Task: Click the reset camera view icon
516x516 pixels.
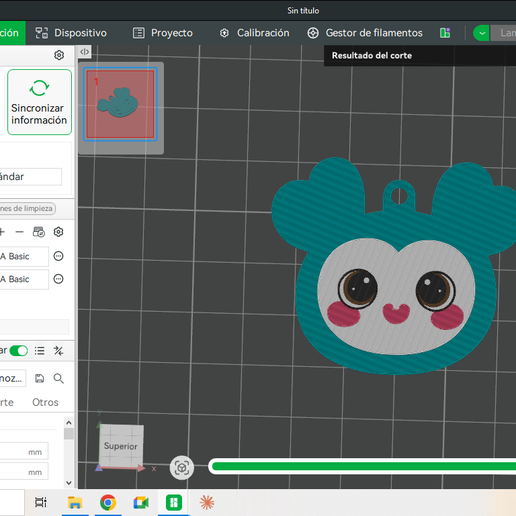Action: (182, 468)
